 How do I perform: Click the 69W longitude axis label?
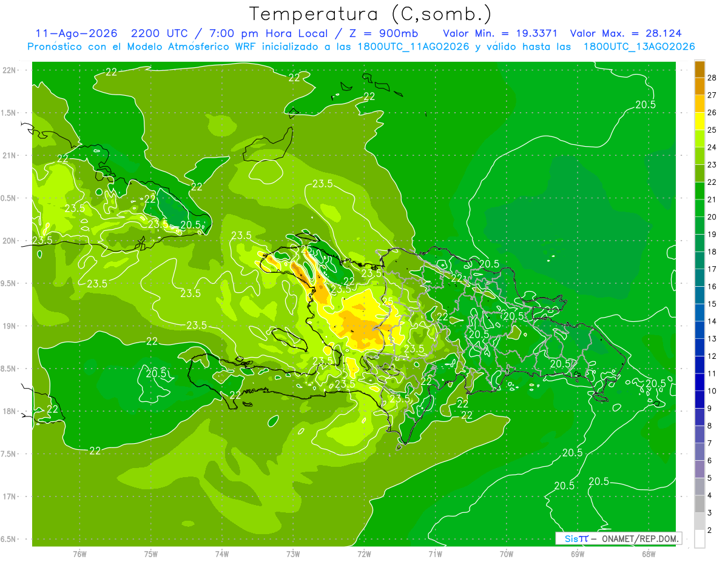pyautogui.click(x=577, y=554)
